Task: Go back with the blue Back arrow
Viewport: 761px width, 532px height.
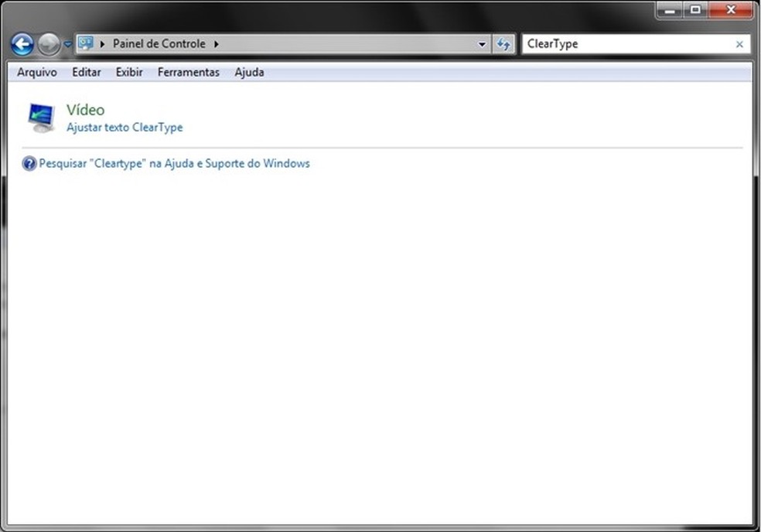Action: coord(22,45)
